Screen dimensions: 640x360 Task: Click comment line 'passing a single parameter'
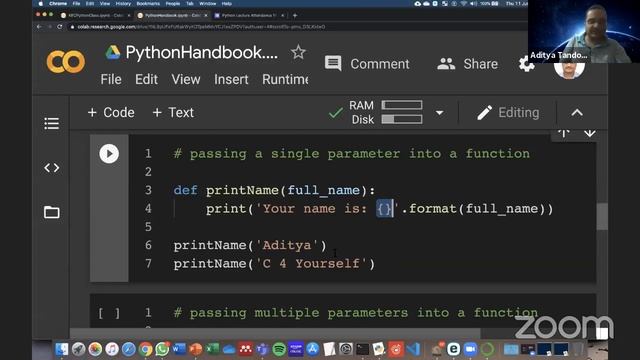click(x=352, y=154)
